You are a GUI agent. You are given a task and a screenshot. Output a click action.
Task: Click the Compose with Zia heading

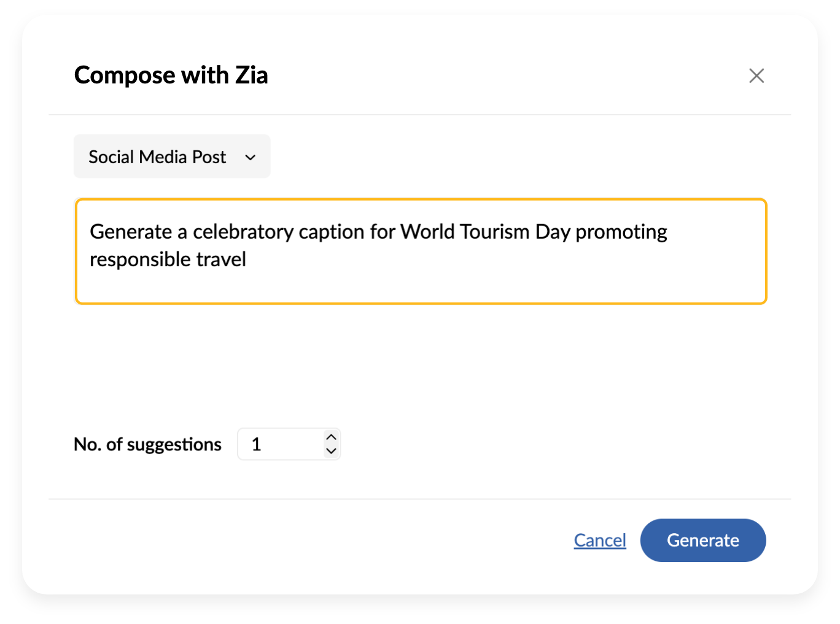171,75
